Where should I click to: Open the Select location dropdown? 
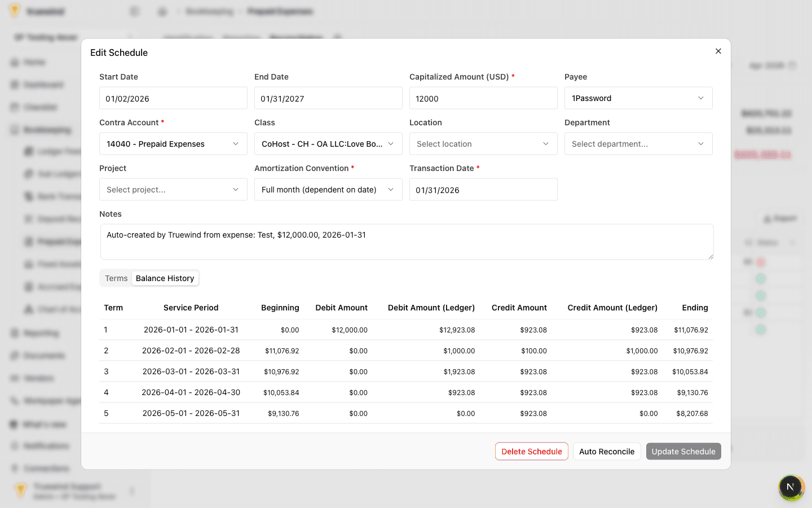483,144
